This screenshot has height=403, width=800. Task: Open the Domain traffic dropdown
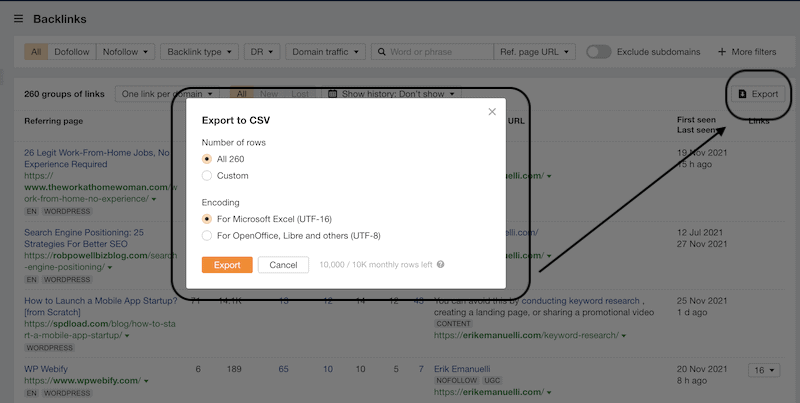tap(326, 52)
